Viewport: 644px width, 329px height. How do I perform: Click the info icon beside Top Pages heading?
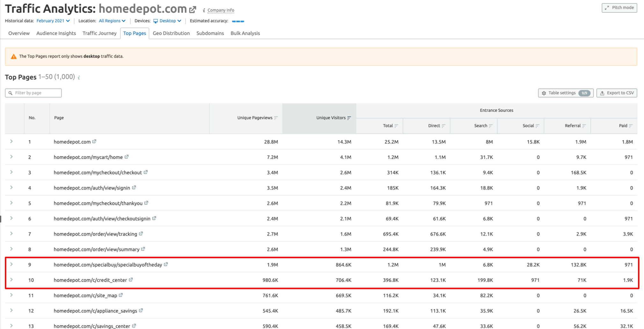click(79, 77)
